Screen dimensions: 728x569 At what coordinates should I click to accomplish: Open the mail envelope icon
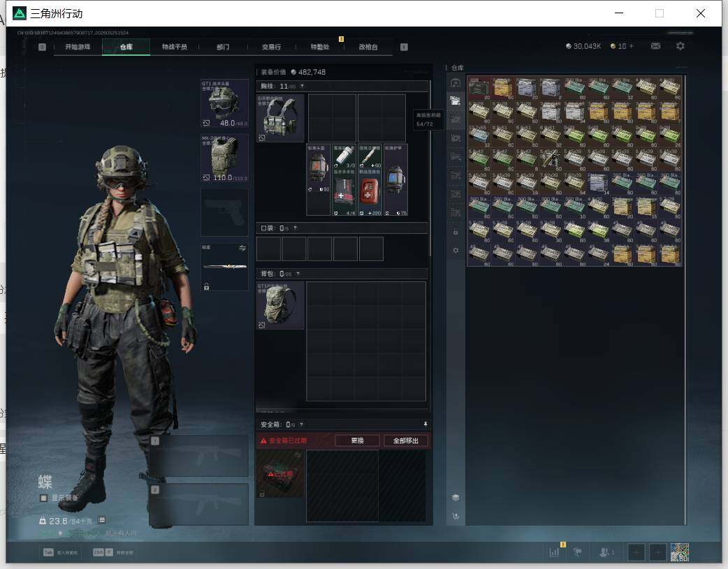[x=655, y=46]
